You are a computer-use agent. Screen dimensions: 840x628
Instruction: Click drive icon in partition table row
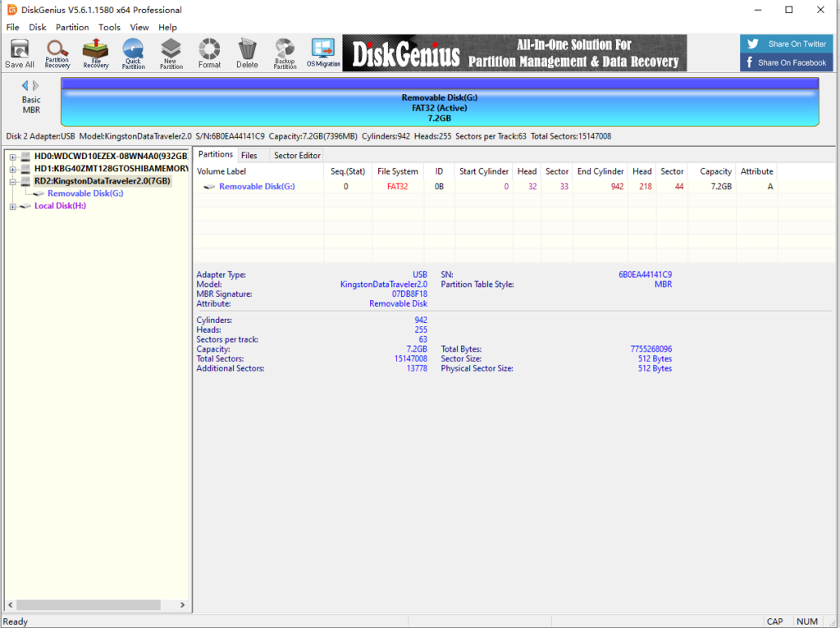(209, 187)
